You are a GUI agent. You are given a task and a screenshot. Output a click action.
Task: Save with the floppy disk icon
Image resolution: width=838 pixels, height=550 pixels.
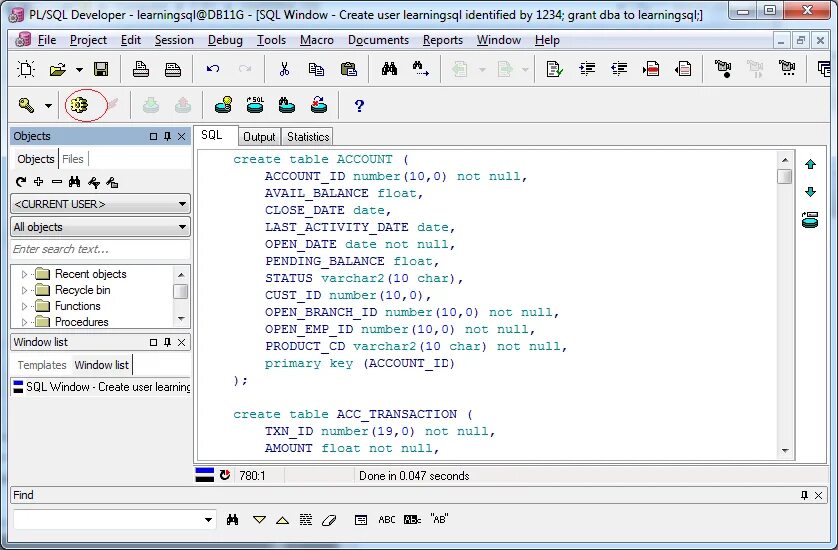101,69
